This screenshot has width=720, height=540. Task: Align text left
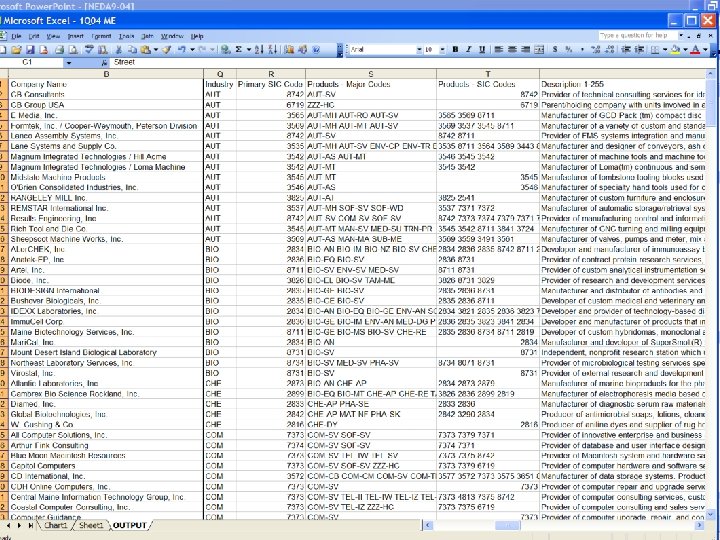pos(498,50)
